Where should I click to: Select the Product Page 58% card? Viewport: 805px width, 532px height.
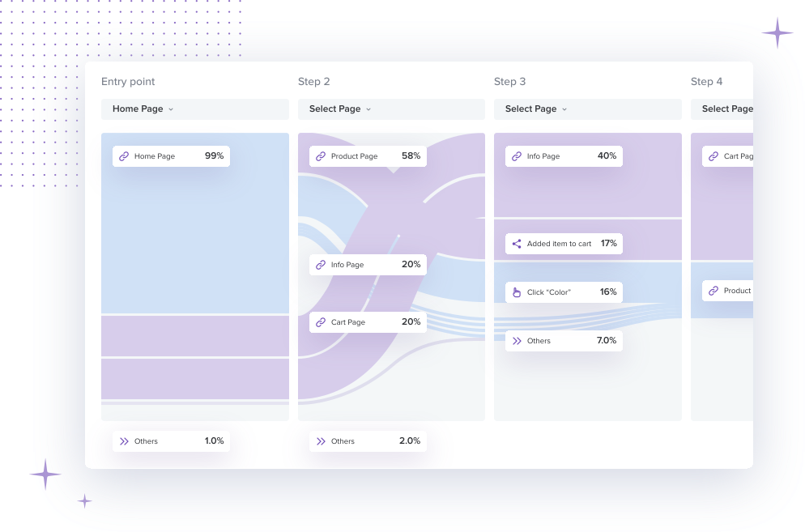click(368, 156)
